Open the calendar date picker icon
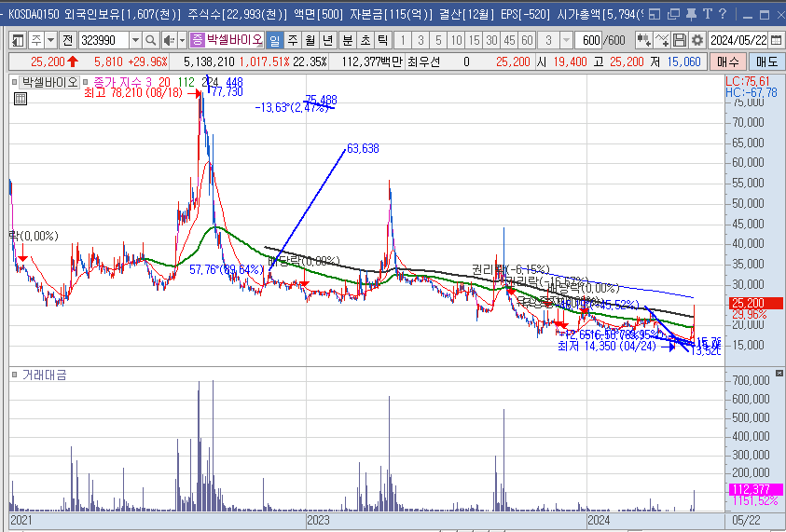786x532 pixels. tap(776, 39)
